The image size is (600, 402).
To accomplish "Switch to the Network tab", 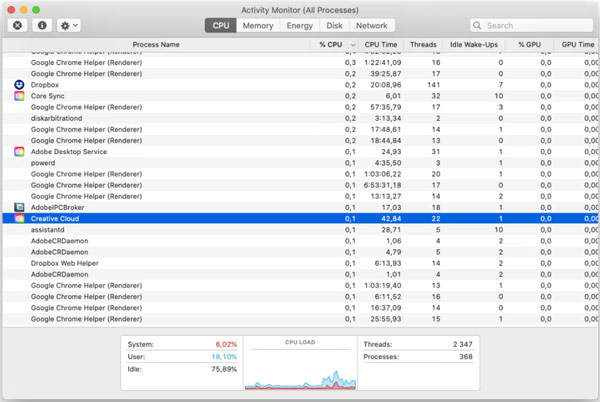I will [372, 26].
